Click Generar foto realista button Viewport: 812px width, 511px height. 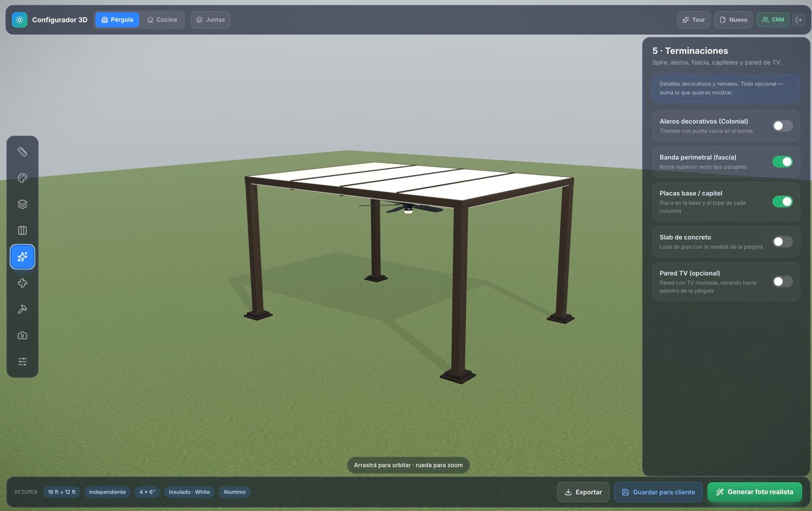coord(755,492)
